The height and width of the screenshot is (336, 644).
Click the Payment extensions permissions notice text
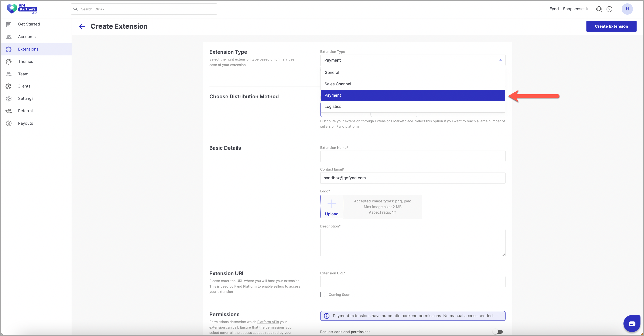413,316
